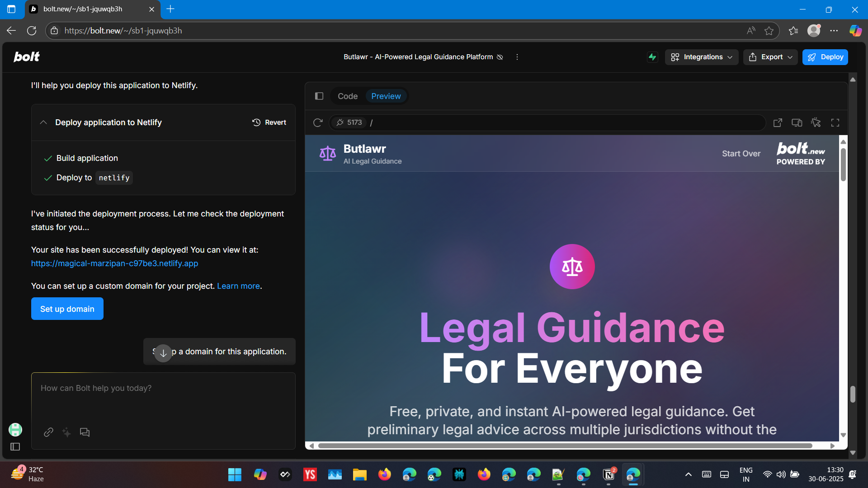Click the Supabase lightning bolt icon
868x488 pixels.
[x=652, y=57]
